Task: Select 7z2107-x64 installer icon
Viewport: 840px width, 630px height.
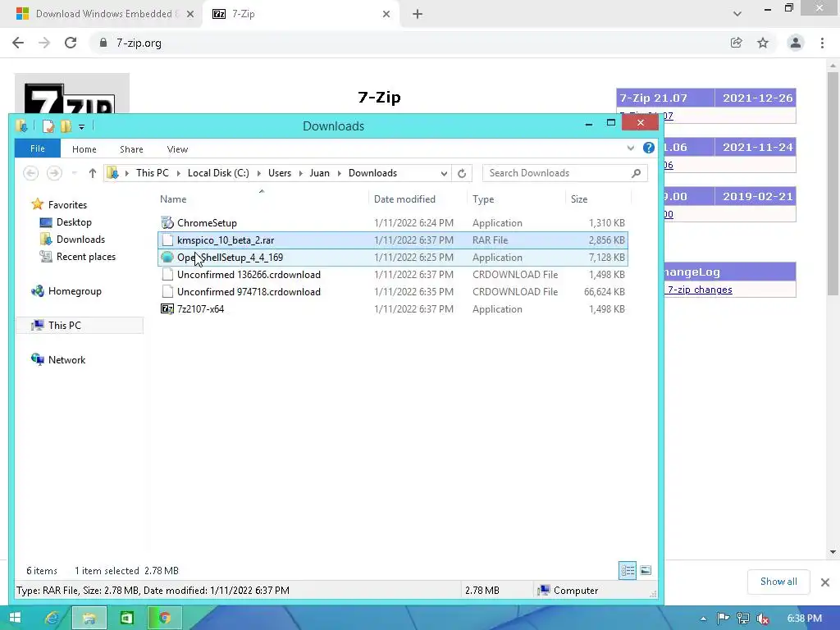Action: pos(167,308)
